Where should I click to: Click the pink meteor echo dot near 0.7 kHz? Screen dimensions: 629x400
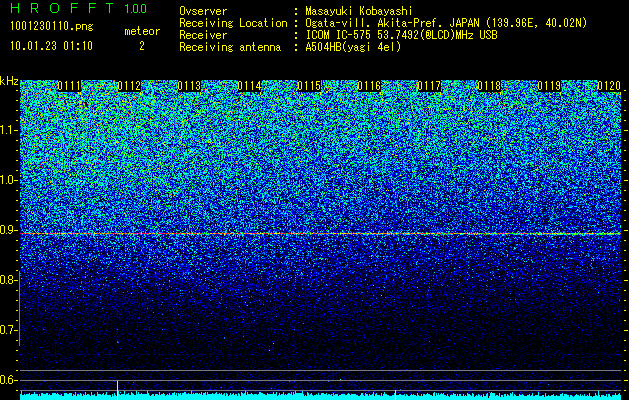(x=118, y=342)
